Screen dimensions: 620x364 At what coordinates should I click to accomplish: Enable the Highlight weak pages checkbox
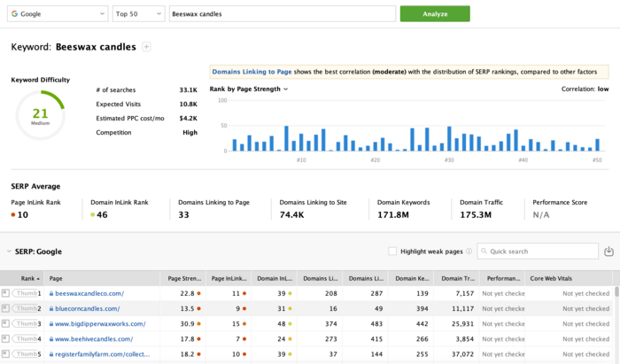click(392, 252)
